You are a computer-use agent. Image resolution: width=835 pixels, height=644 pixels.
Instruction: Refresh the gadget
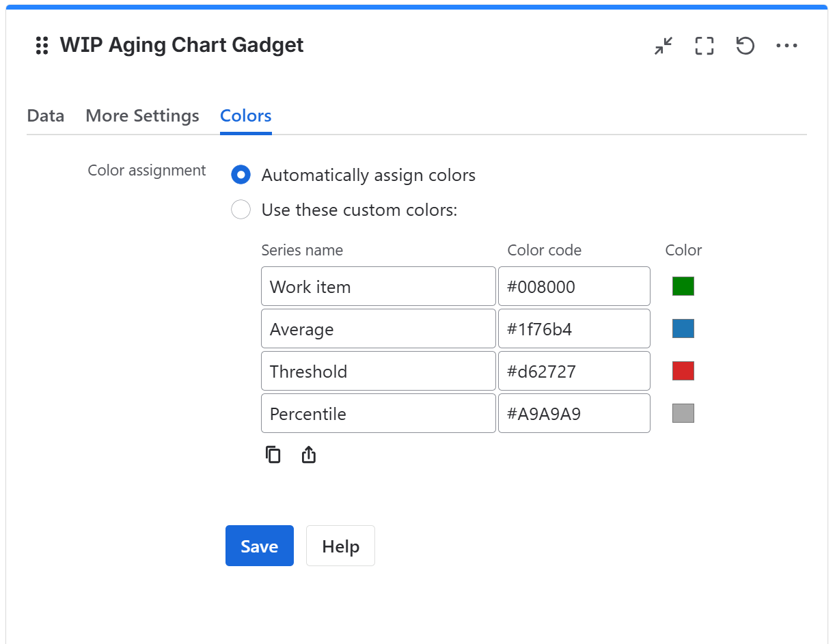745,46
